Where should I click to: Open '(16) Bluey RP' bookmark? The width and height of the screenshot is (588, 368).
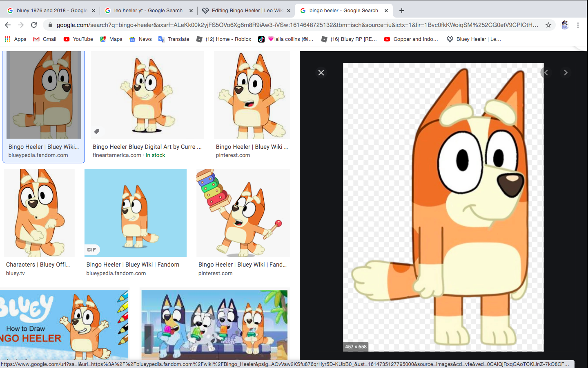pyautogui.click(x=349, y=39)
